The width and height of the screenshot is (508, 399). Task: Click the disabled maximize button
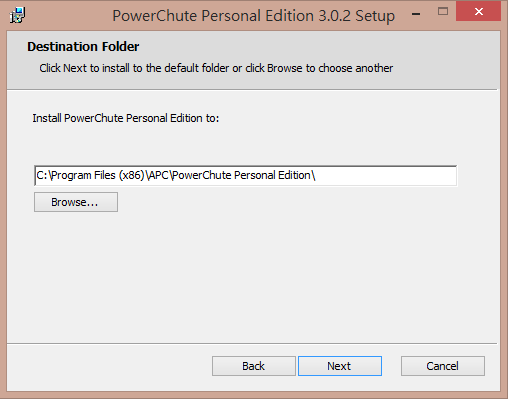443,12
